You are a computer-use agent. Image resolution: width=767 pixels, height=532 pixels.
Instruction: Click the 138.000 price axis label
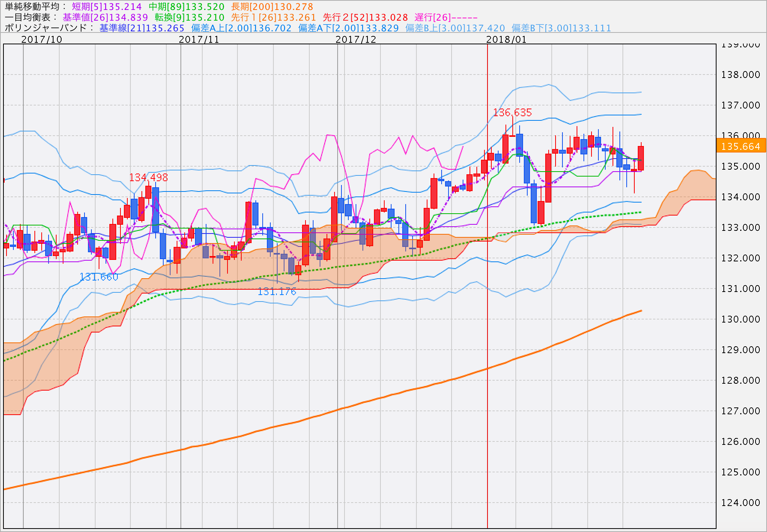(x=741, y=75)
